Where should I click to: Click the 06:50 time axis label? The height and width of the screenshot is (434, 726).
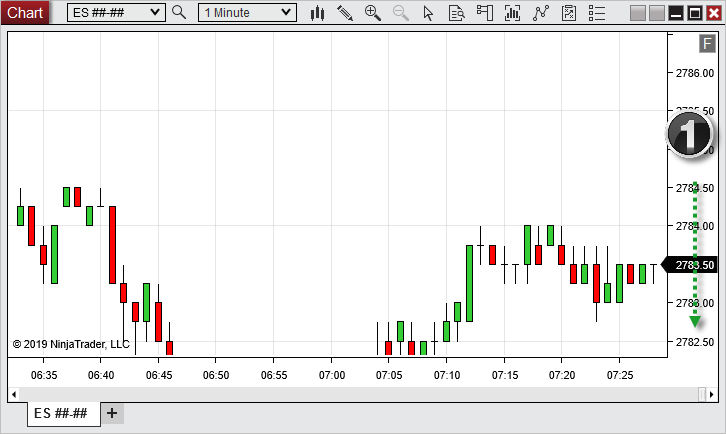(x=216, y=375)
